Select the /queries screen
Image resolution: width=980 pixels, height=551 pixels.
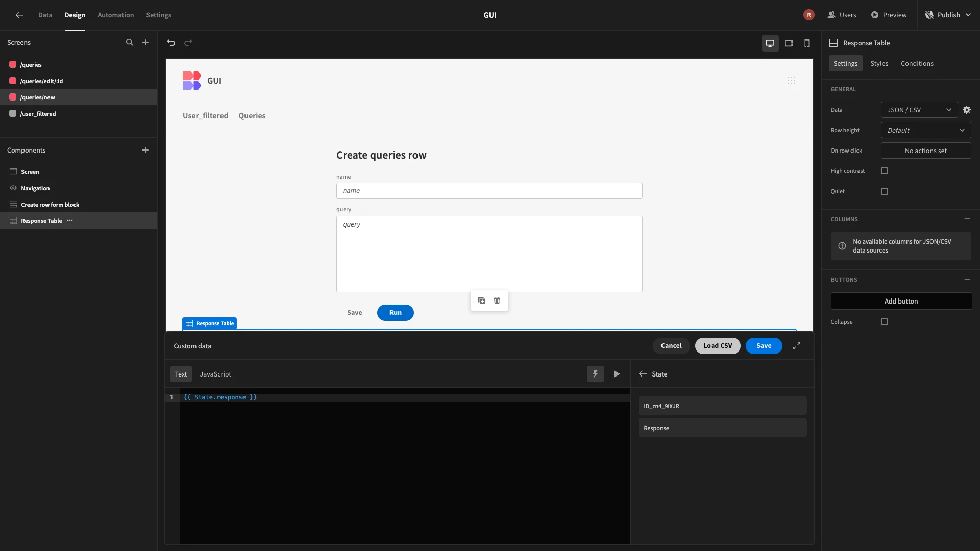(x=79, y=65)
